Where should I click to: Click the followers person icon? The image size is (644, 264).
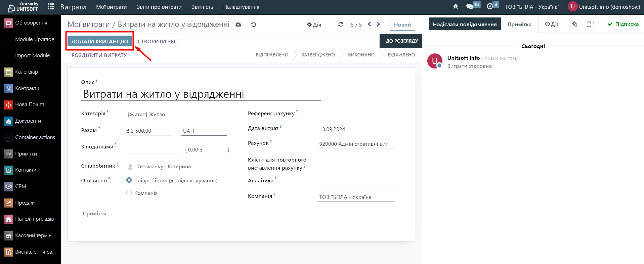[x=590, y=24]
